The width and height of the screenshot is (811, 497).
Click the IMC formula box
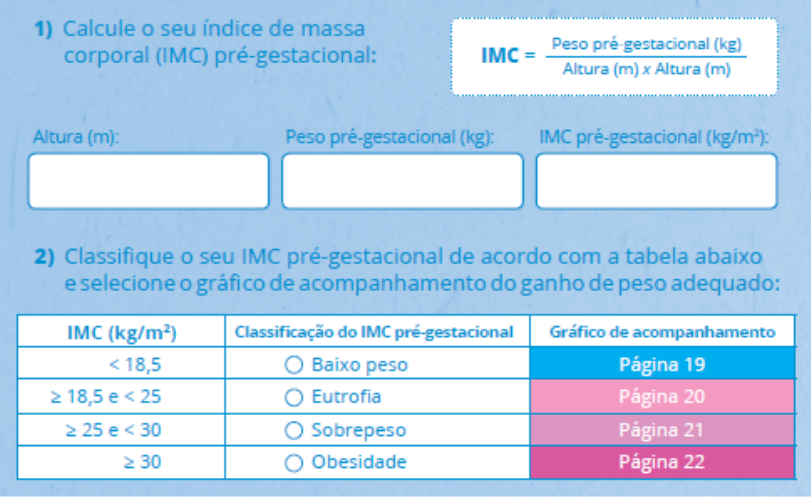pyautogui.click(x=614, y=56)
